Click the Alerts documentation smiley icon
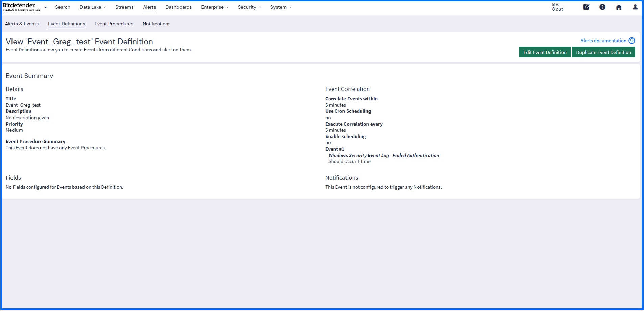 tap(631, 41)
